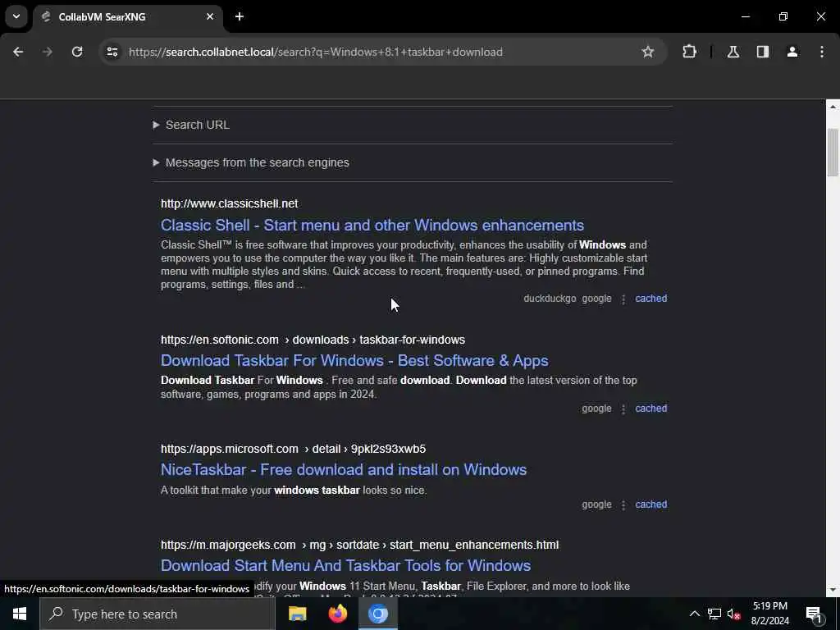Open cached version of Classic Shell result
840x630 pixels.
coord(651,299)
